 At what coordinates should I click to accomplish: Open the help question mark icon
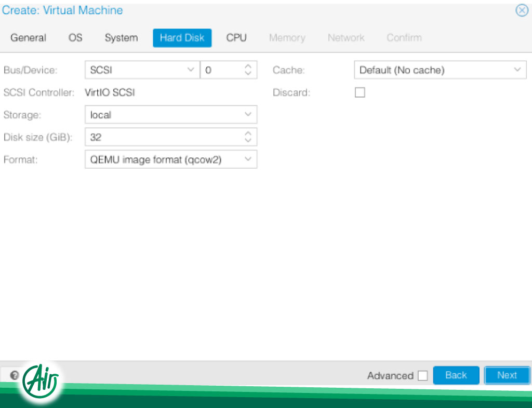click(14, 375)
